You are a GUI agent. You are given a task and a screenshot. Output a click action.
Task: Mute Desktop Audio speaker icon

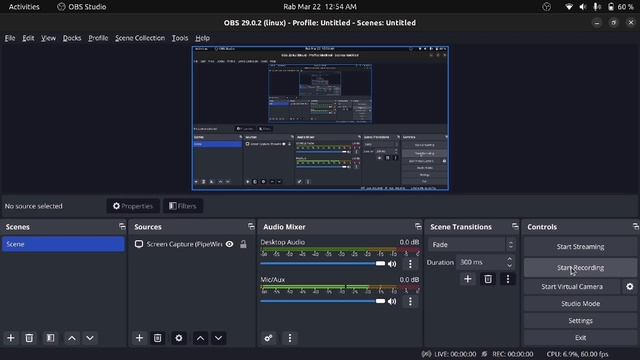(x=392, y=264)
